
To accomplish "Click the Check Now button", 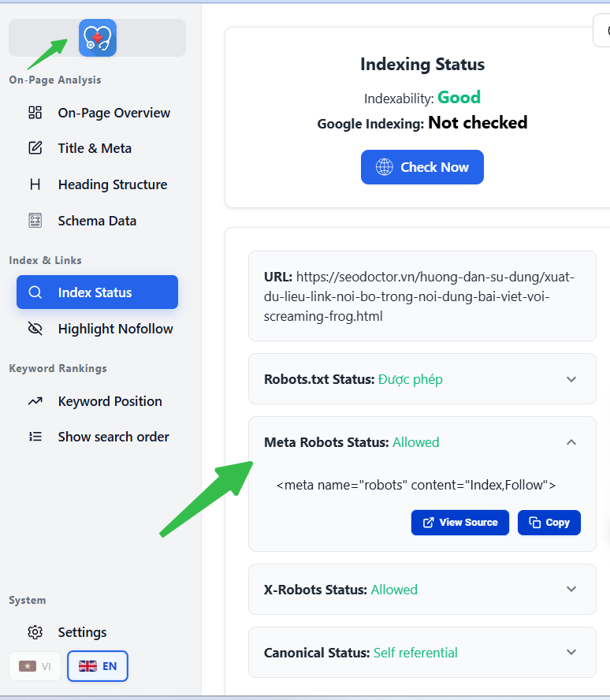I will pos(422,167).
